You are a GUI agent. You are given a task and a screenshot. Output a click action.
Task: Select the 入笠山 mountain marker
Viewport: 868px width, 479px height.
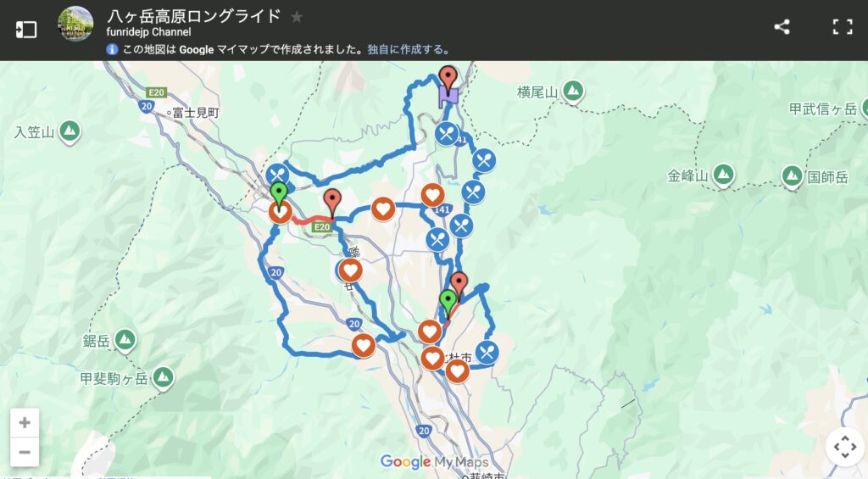click(x=70, y=131)
